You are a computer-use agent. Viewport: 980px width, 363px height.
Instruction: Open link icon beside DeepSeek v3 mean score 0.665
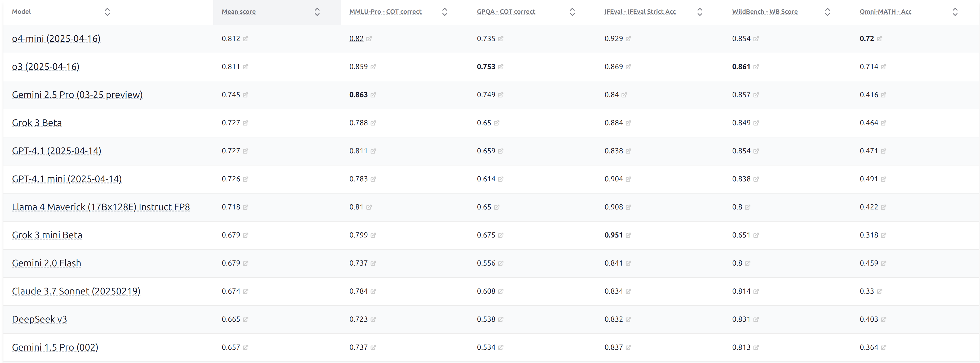(x=245, y=320)
